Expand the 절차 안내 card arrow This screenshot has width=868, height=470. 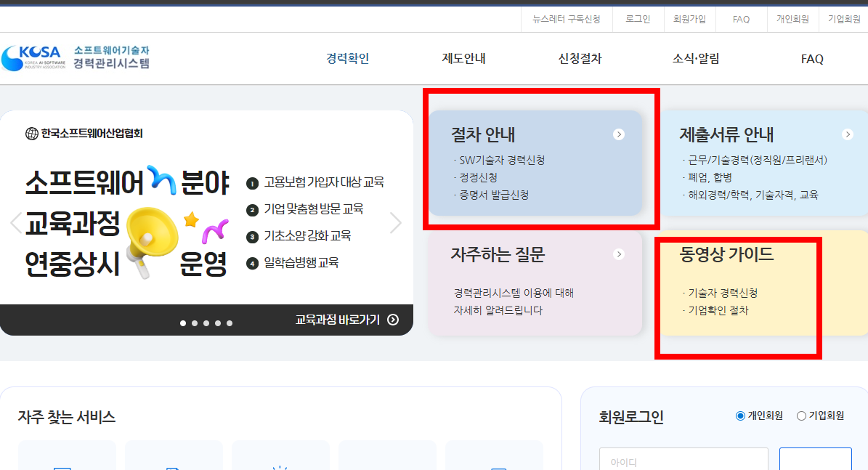tap(619, 134)
